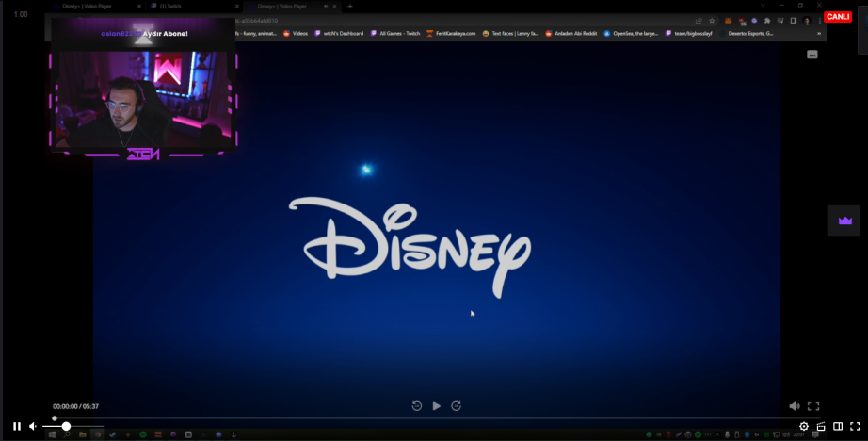This screenshot has width=868, height=441.
Task: Open a new browser tab
Action: pos(350,6)
